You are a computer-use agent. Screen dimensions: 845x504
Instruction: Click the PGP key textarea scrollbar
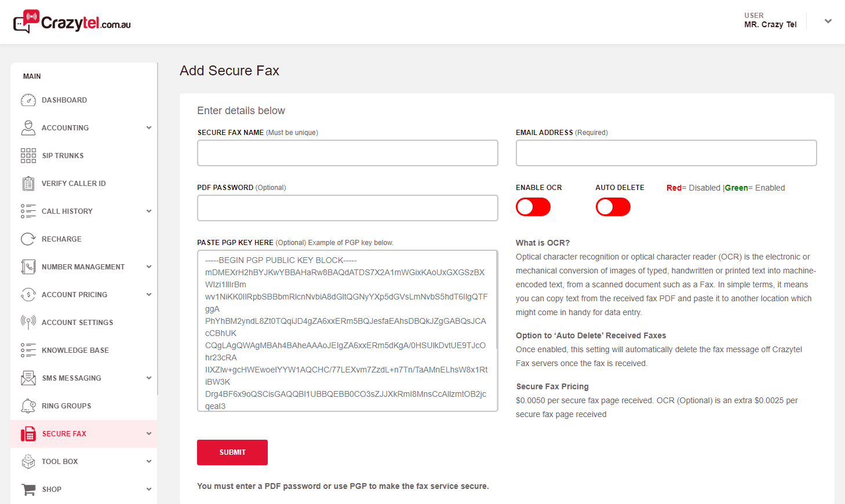496,301
